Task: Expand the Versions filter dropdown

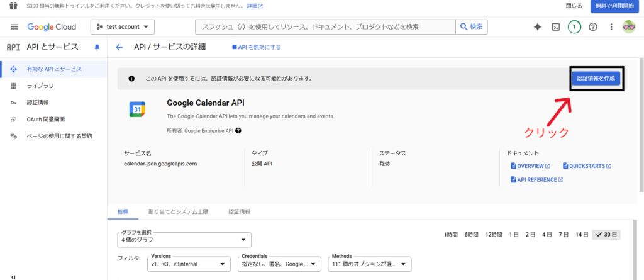Action: coord(188,264)
